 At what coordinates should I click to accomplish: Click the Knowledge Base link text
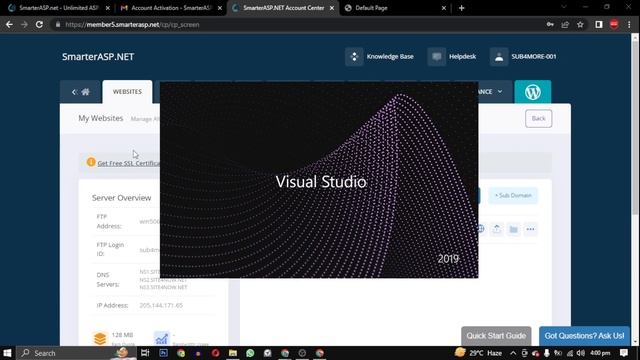click(390, 57)
